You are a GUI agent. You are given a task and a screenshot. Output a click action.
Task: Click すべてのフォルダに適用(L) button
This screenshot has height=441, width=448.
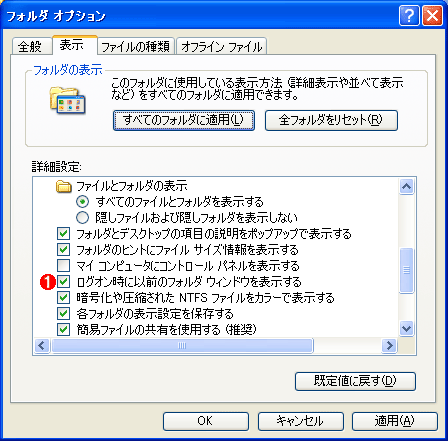[x=184, y=120]
